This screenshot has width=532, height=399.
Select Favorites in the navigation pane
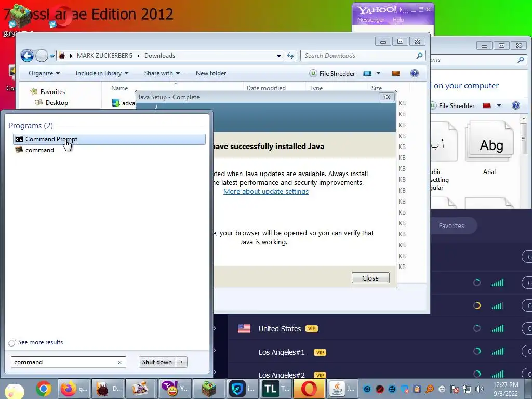point(52,91)
